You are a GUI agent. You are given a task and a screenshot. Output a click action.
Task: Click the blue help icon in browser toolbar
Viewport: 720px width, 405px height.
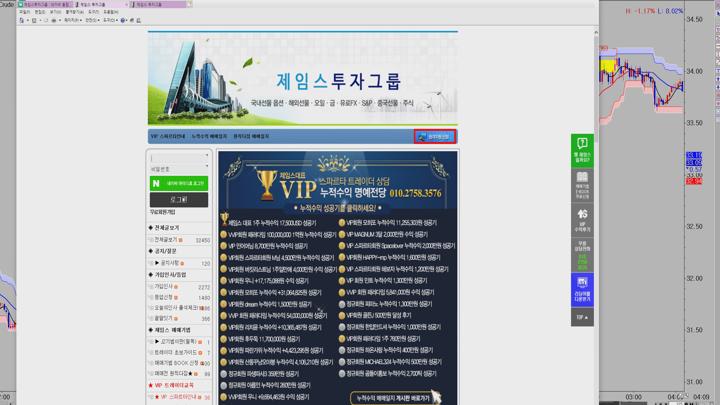(x=123, y=20)
